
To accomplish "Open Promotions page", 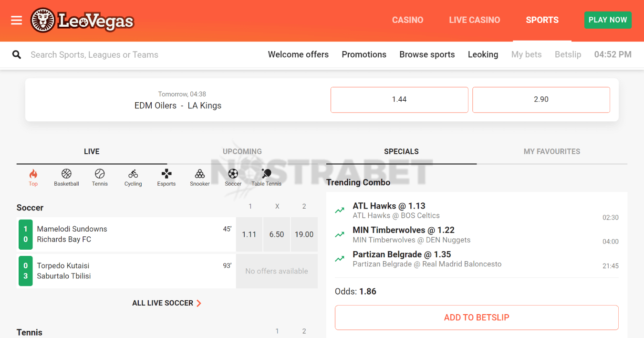I will pos(364,54).
